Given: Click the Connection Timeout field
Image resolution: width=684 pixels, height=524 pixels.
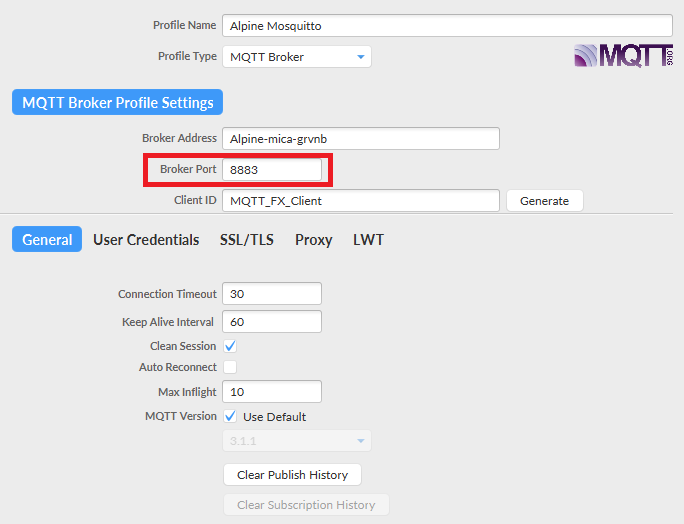Looking at the screenshot, I should point(272,294).
